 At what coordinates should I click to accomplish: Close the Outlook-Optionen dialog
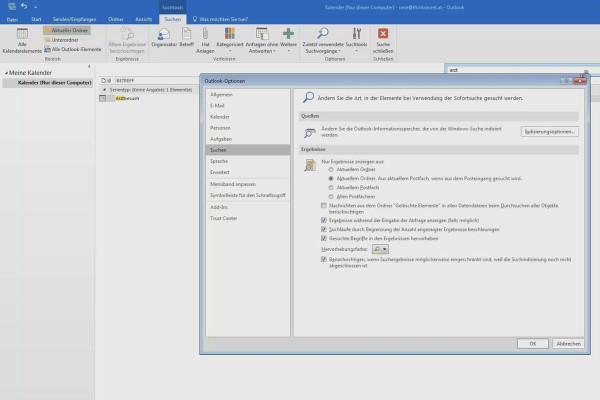580,81
